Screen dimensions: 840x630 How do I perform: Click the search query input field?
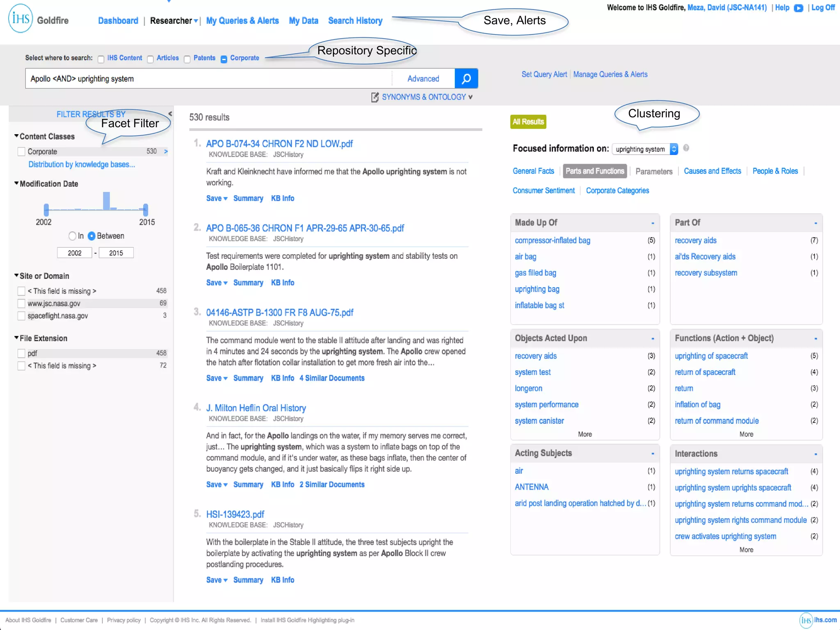(x=208, y=79)
